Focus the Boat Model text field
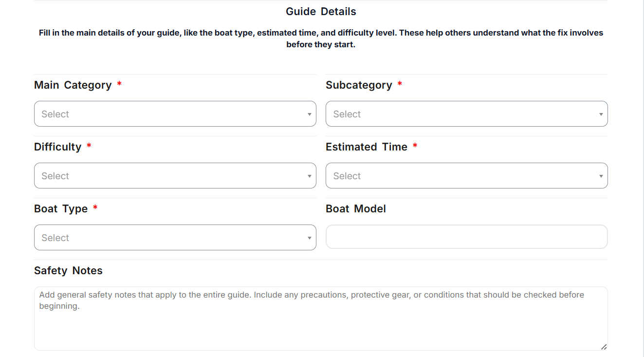The width and height of the screenshot is (644, 357). [466, 237]
